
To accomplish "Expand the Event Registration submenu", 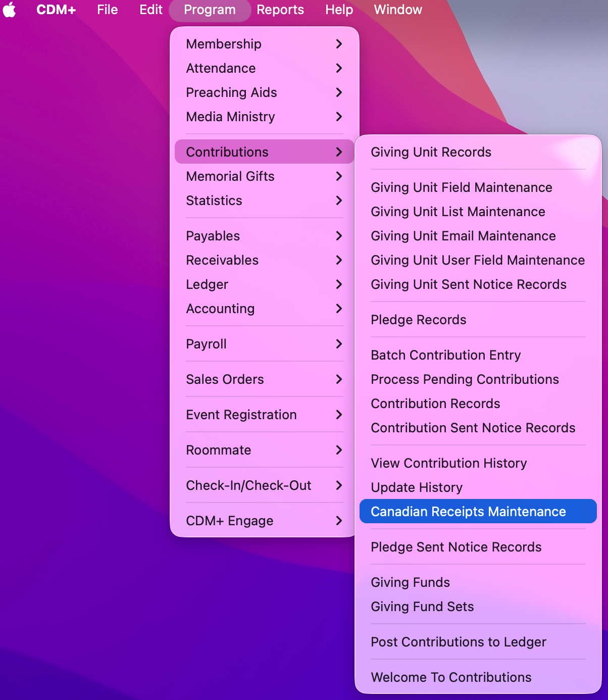I will (x=265, y=415).
